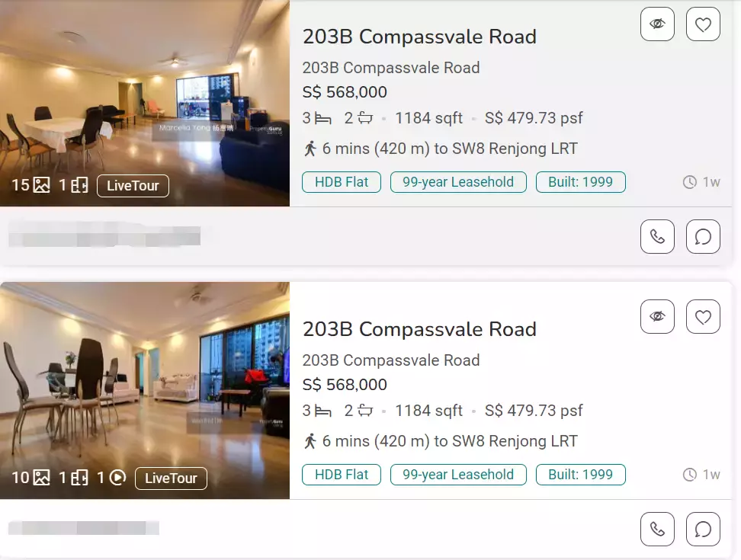Open chat for first listing
The height and width of the screenshot is (560, 741).
tap(703, 236)
